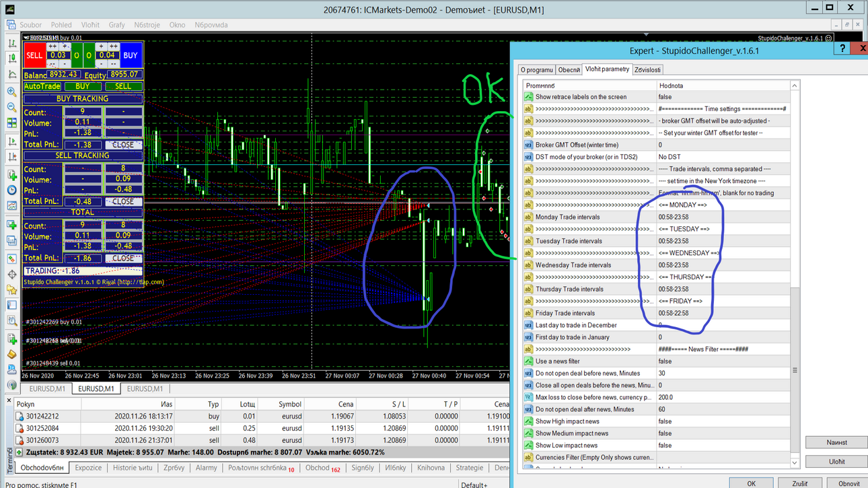Select the bar chart icon in left toolbar
The image size is (868, 488).
pyautogui.click(x=11, y=42)
